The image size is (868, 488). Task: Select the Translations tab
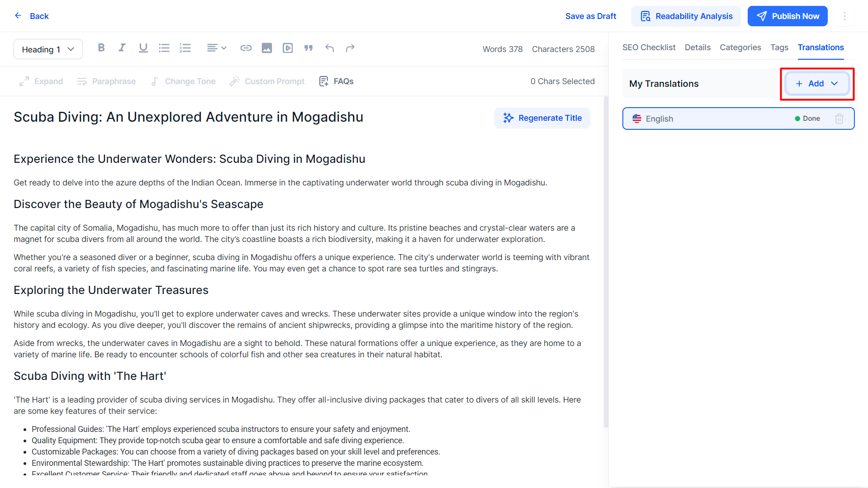[x=821, y=47]
